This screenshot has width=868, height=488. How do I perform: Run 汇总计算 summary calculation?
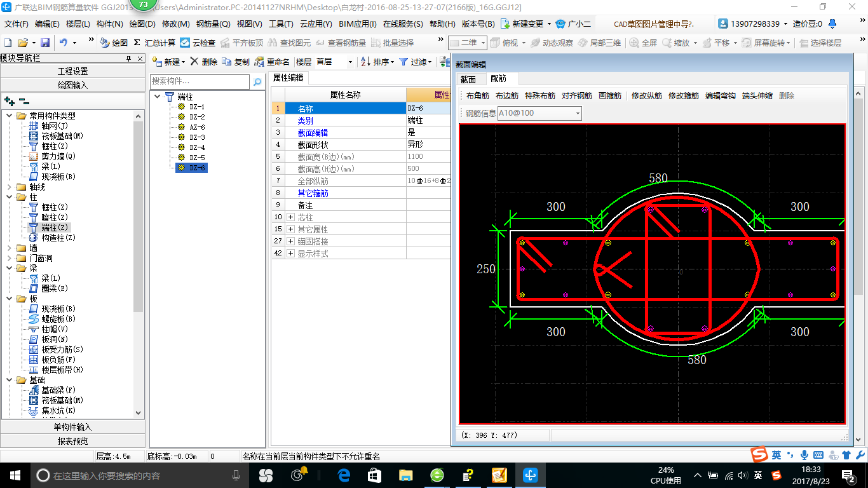pos(154,43)
